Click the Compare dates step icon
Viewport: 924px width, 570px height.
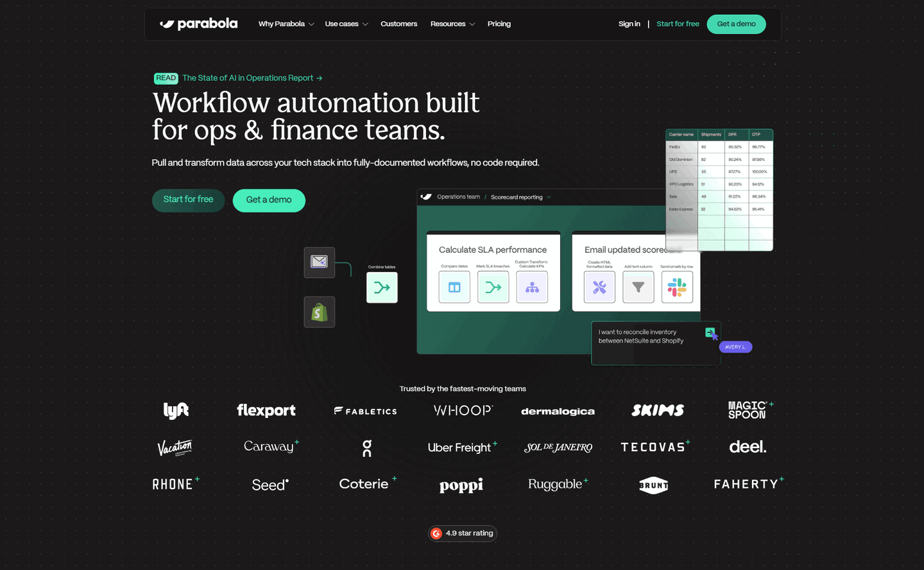coord(454,287)
